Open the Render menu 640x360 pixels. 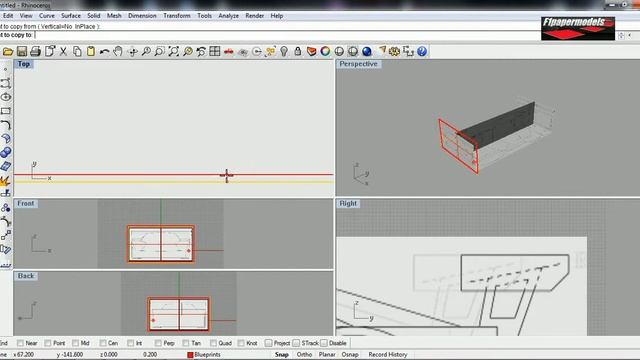tap(254, 16)
